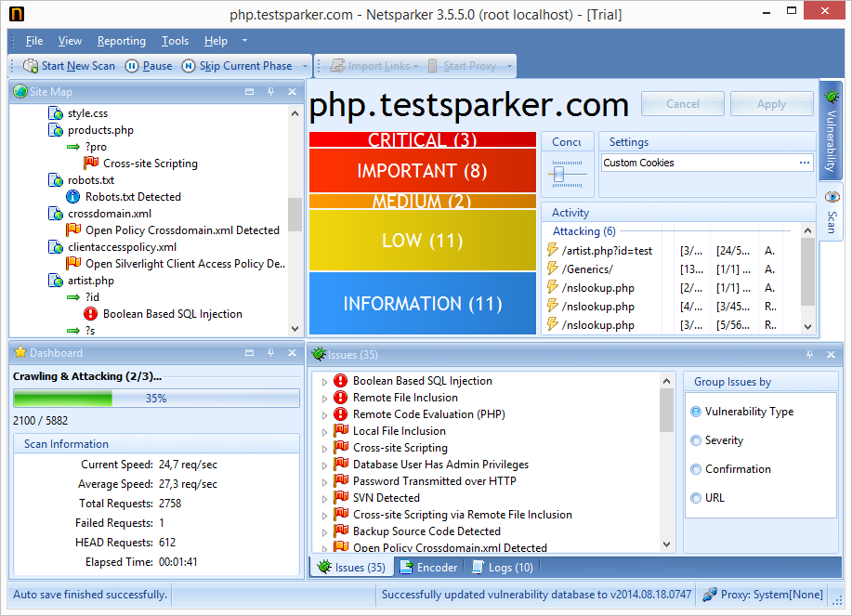852x616 pixels.
Task: Click the Issues list scrollbar down arrow
Action: pyautogui.click(x=667, y=544)
